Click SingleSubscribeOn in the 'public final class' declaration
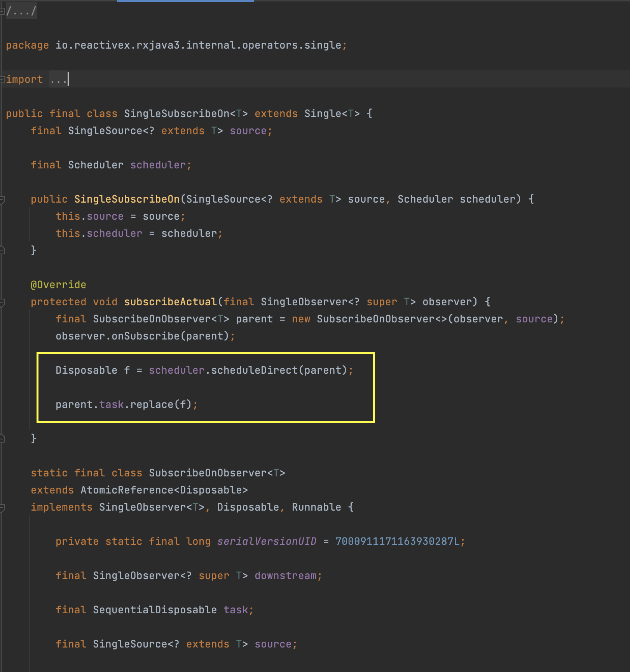Viewport: 630px width, 672px height. (177, 114)
